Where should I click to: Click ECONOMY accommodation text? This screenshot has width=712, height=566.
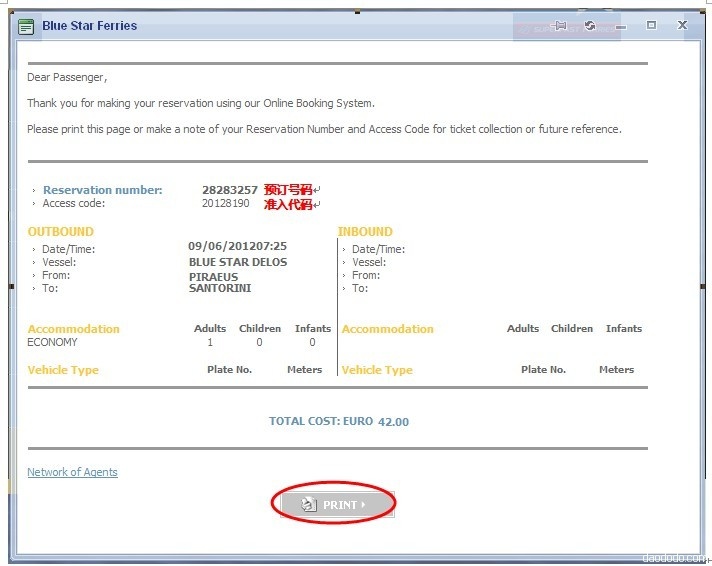pos(52,342)
